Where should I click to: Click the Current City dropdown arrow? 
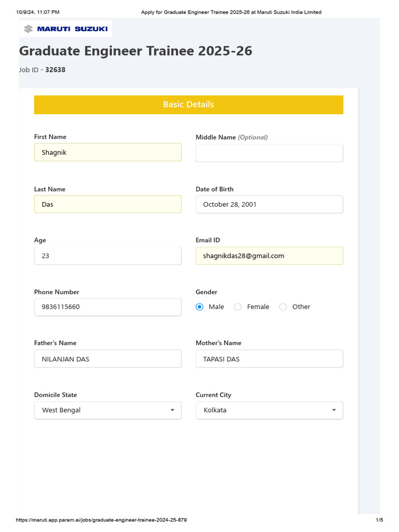334,410
